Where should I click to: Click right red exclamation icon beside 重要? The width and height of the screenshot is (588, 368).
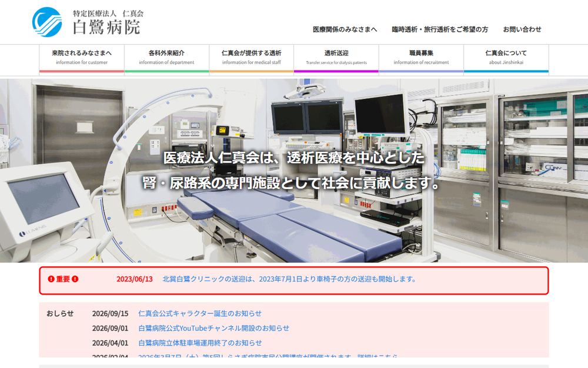click(75, 279)
